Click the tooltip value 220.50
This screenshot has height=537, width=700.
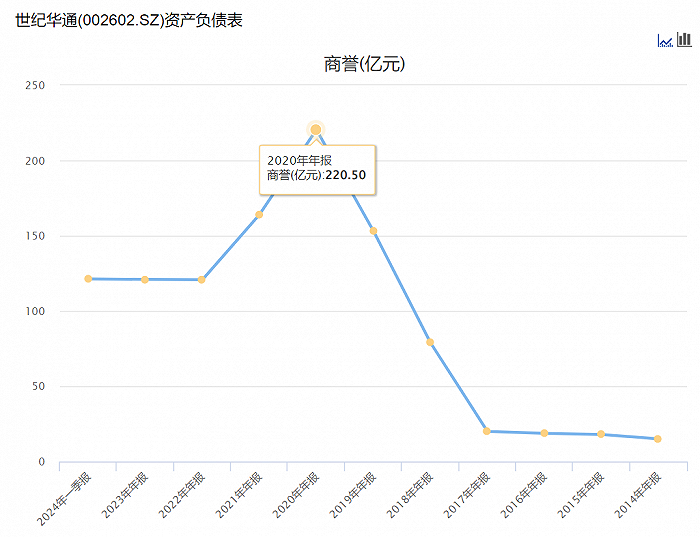point(346,175)
